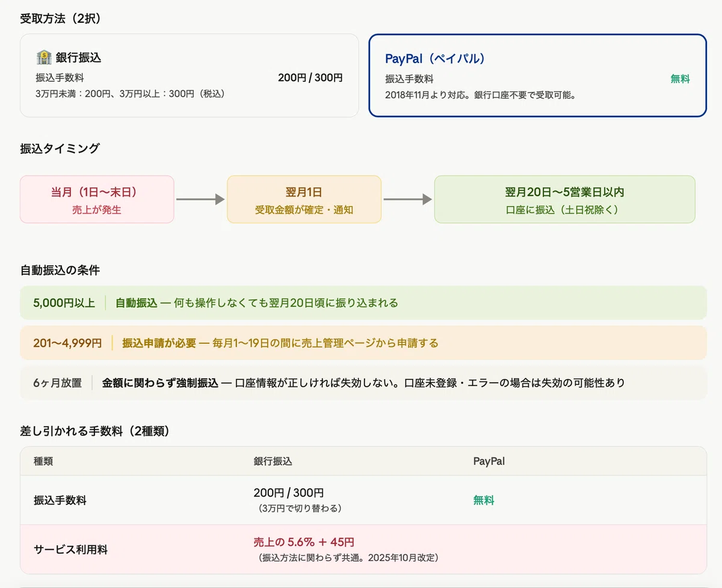Click the 差し引かれる手数料（2種類）heading

(x=96, y=430)
